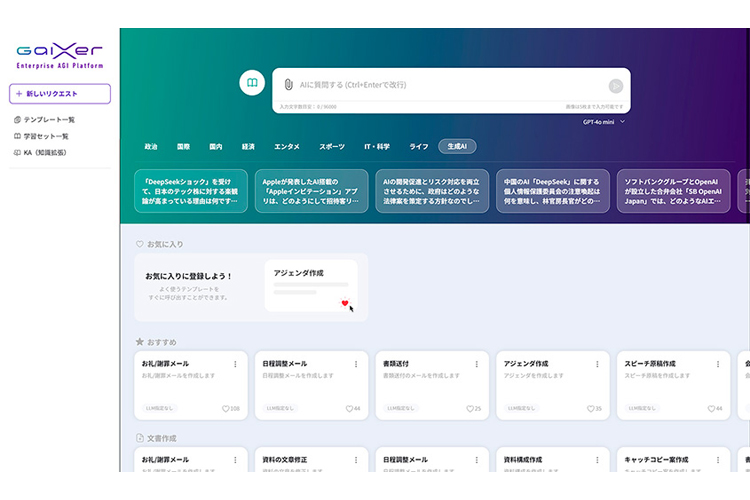Open three-dot menu on recommended 書類送付 card
This screenshot has height=500, width=750.
[x=476, y=364]
